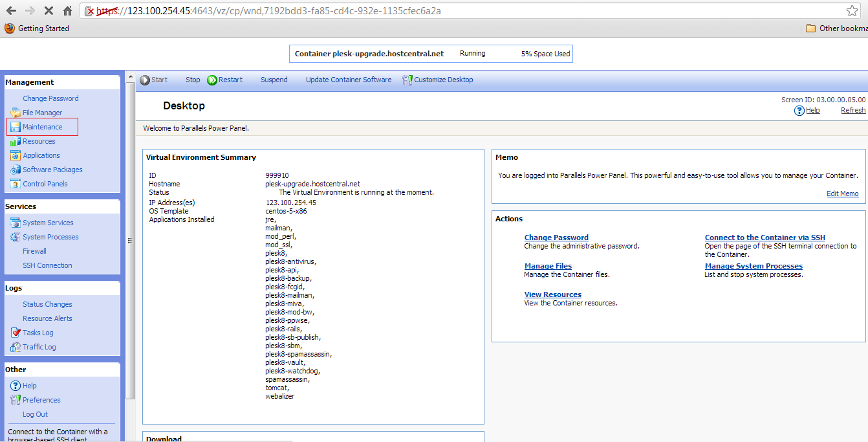Open Firewall under Services

tap(34, 251)
